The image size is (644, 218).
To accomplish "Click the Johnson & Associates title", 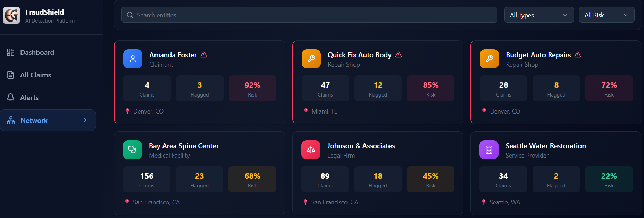I will tap(361, 146).
